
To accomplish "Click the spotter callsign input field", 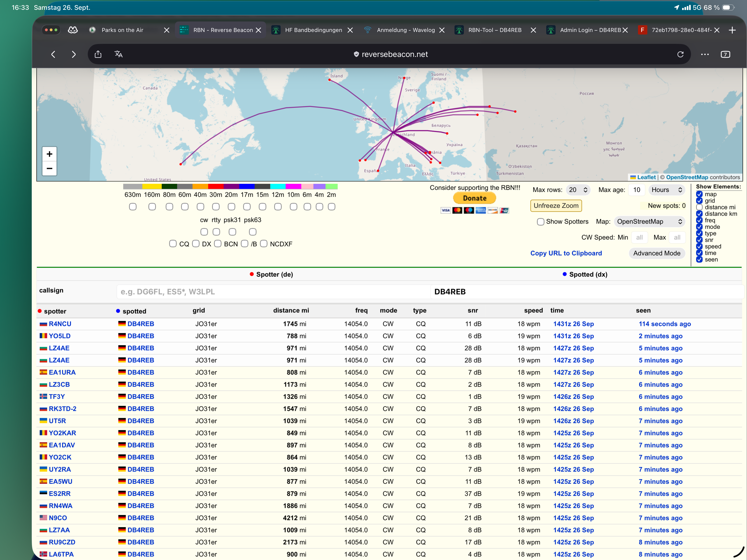I will pyautogui.click(x=273, y=292).
